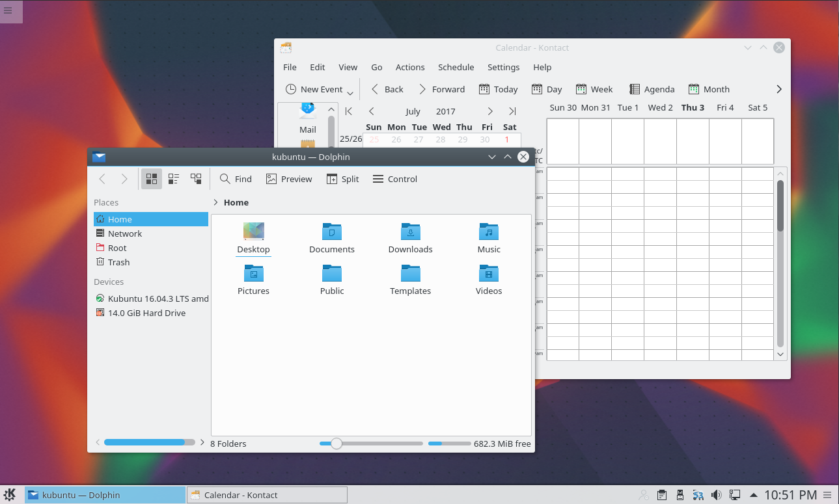The height and width of the screenshot is (504, 839).
Task: Go back in Dolphin navigation
Action: point(102,179)
